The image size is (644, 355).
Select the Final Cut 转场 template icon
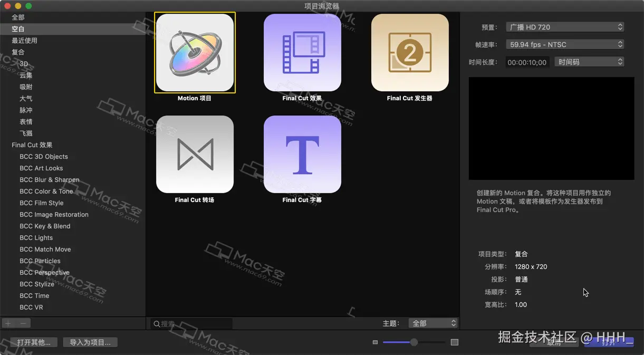pos(195,155)
